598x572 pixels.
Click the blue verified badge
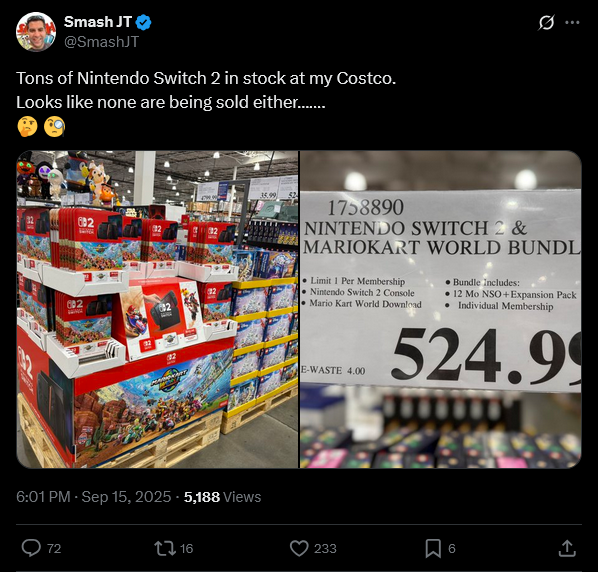[x=143, y=22]
